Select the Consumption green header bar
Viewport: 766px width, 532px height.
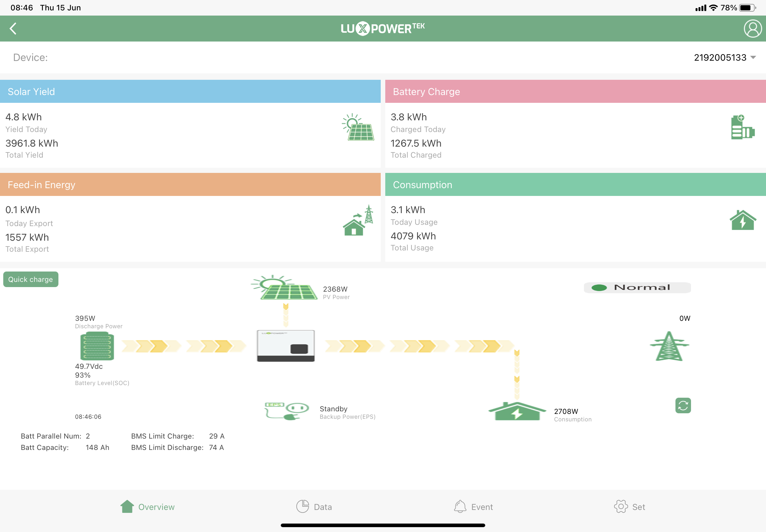click(575, 184)
